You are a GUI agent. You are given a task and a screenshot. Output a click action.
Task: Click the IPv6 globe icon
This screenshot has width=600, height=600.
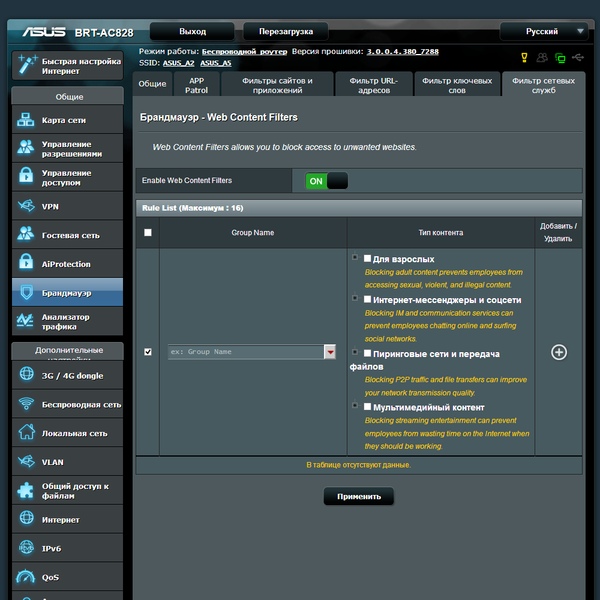tap(26, 548)
